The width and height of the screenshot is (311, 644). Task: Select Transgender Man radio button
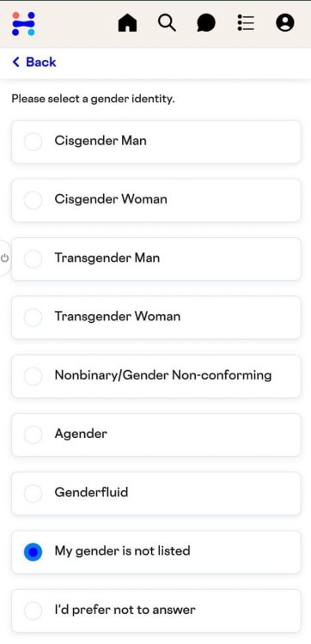33,259
